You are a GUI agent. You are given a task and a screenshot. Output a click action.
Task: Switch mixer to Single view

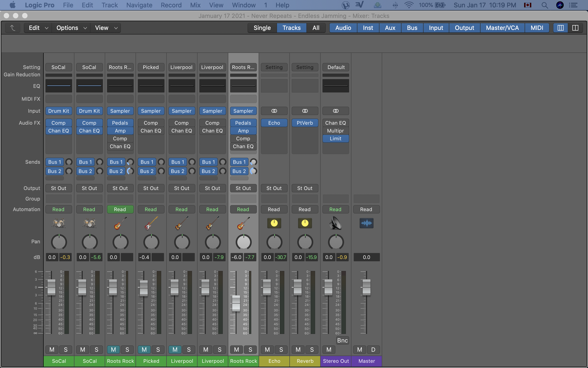tap(262, 28)
